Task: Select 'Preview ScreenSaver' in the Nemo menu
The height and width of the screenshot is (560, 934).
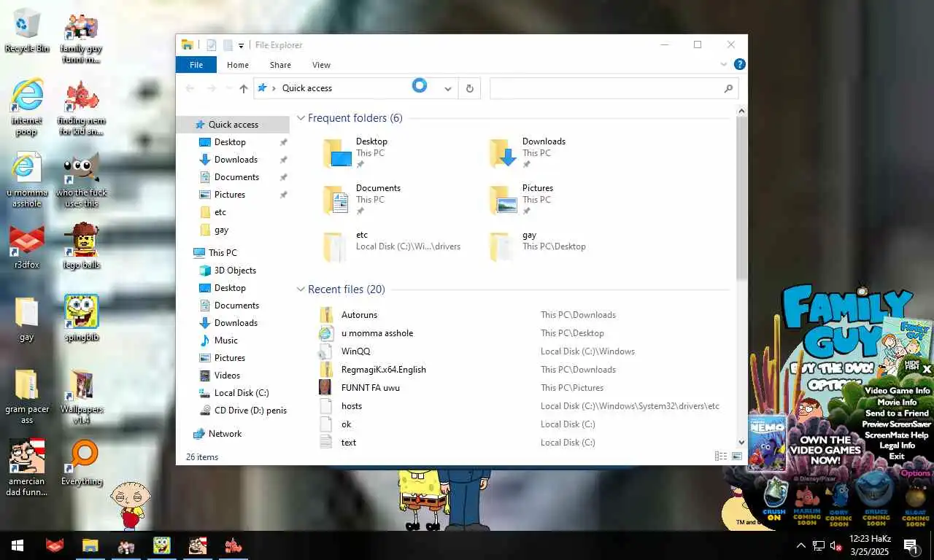Action: tap(897, 424)
